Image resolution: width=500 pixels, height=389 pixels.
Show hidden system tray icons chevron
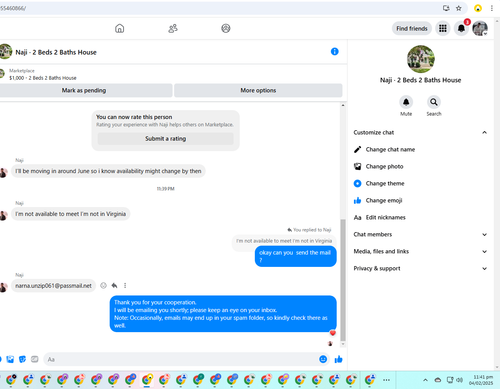point(425,380)
